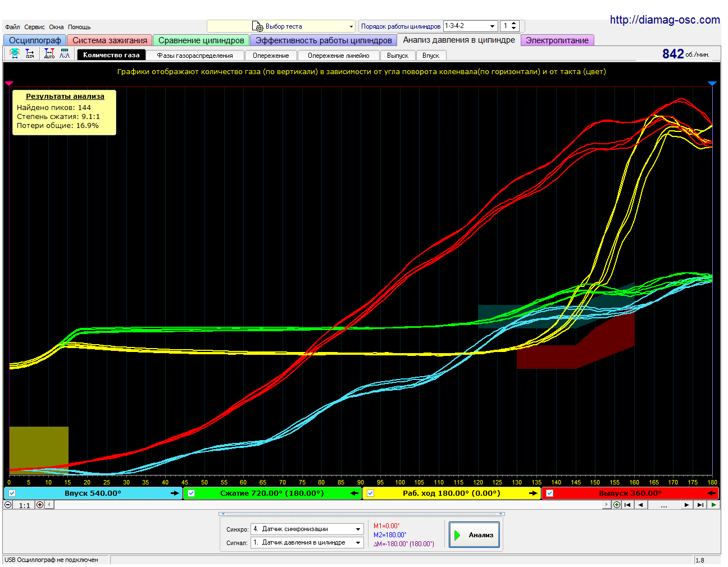Click the blue right marker triangle on graph
The width and height of the screenshot is (728, 567).
coord(712,84)
